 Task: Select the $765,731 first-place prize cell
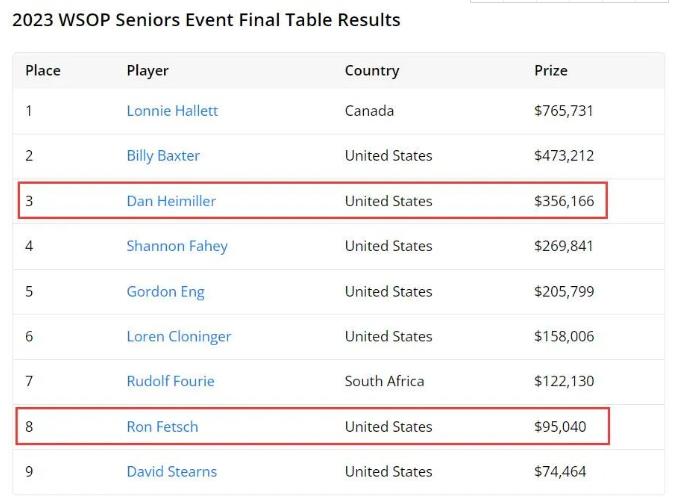pos(564,111)
